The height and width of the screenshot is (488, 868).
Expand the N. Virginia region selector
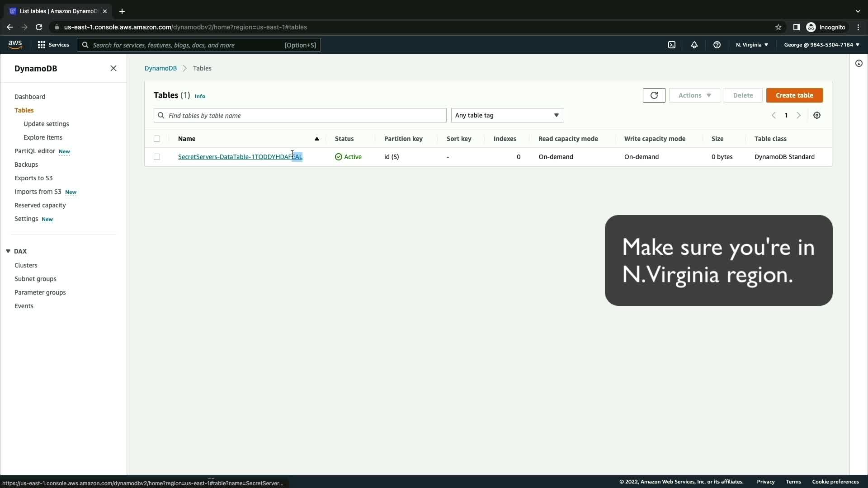(x=752, y=45)
